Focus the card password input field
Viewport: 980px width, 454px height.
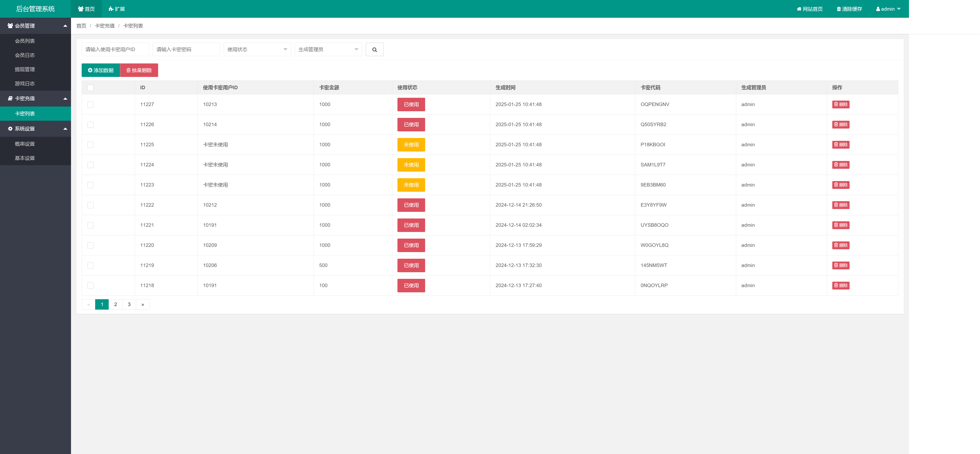click(x=186, y=49)
